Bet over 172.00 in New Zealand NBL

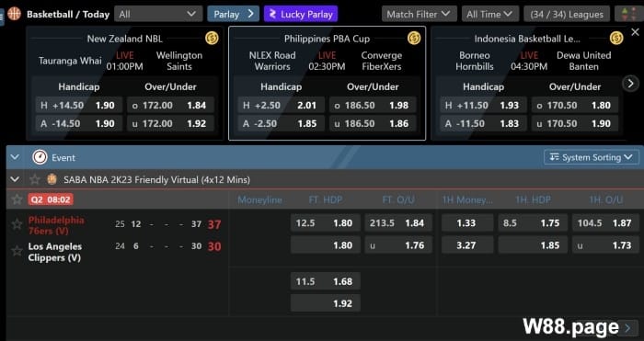tap(170, 105)
